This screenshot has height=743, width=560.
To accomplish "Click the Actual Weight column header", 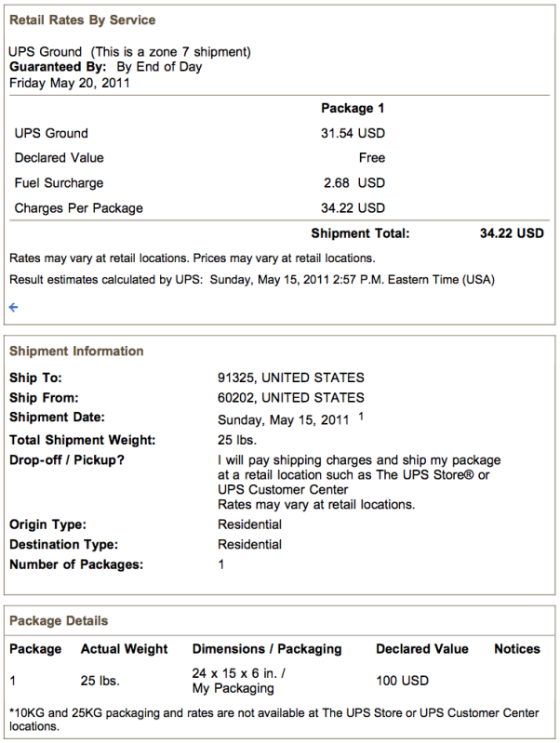I will (125, 649).
